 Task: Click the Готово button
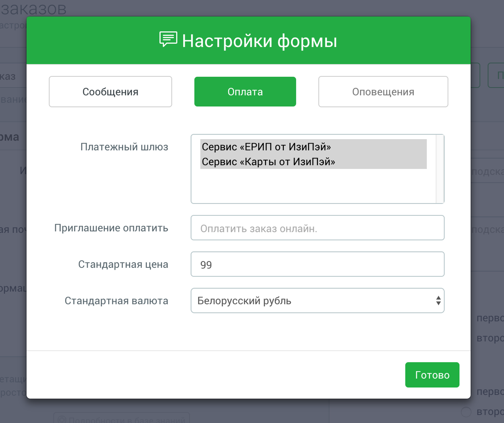(432, 375)
